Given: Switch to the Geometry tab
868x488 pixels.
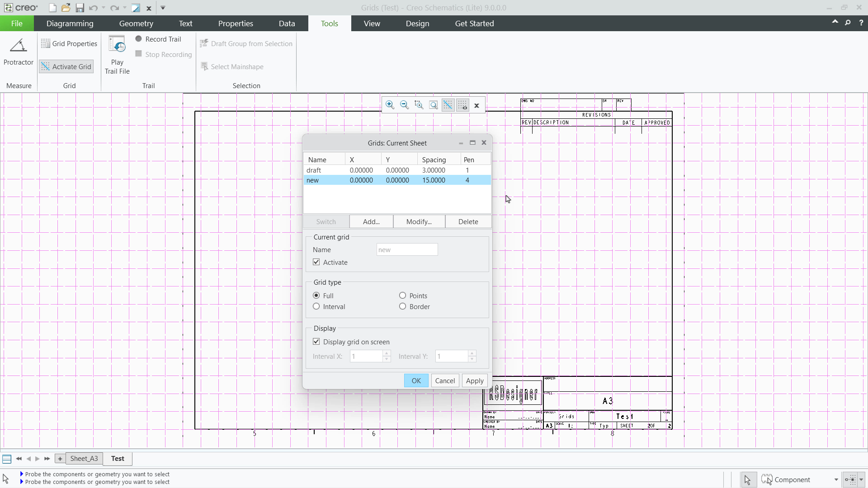Looking at the screenshot, I should click(136, 23).
